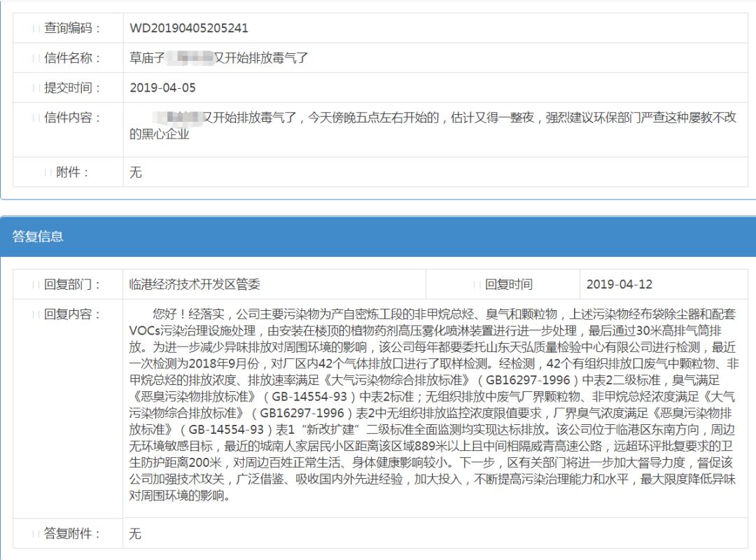The width and height of the screenshot is (756, 560).
Task: Click the 信件名称 label
Action: pyautogui.click(x=71, y=58)
